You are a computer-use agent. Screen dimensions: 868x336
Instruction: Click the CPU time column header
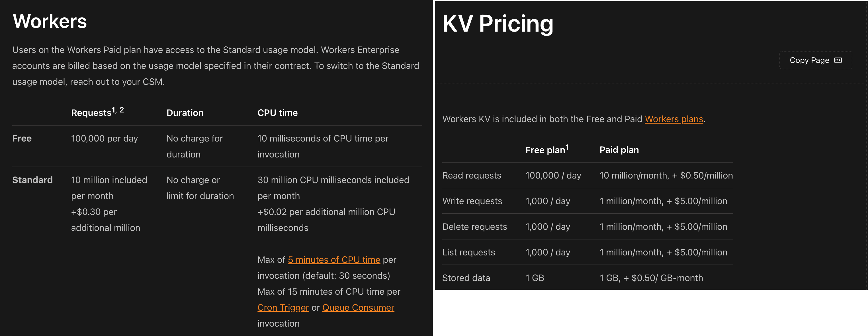tap(277, 112)
